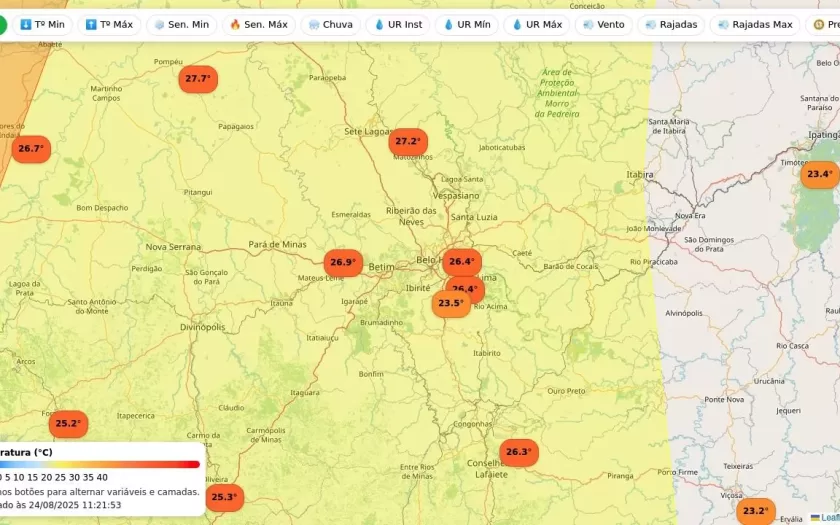
Task: Click the 27.7° marker near Pompéu
Action: (198, 79)
